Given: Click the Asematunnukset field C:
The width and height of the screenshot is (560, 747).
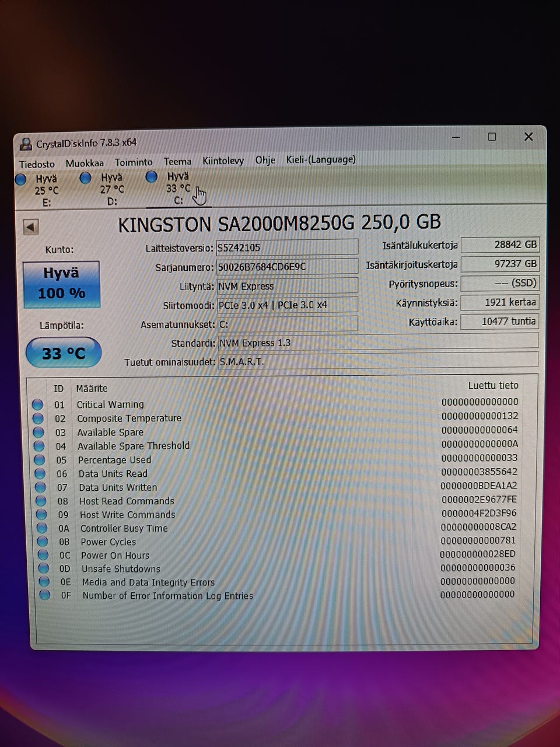Looking at the screenshot, I should tap(288, 324).
